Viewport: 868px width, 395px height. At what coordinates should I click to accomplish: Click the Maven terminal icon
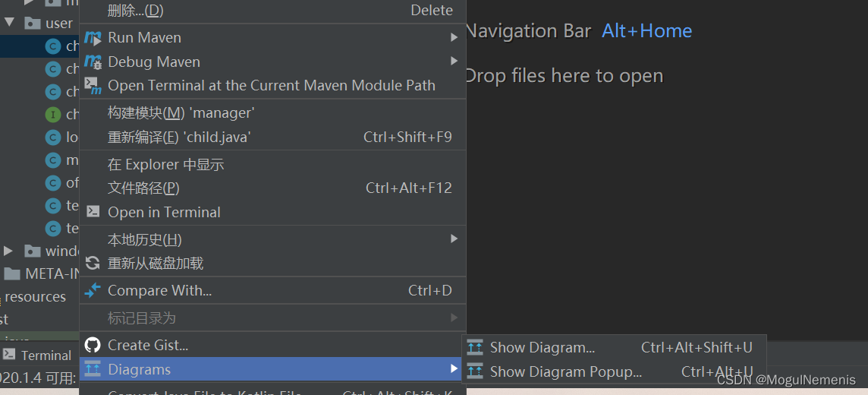click(93, 85)
